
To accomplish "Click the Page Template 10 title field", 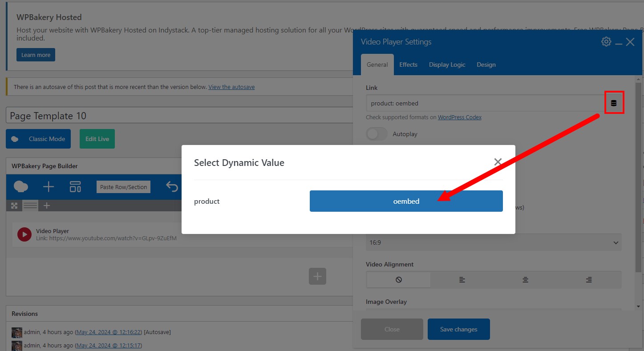I will [178, 116].
